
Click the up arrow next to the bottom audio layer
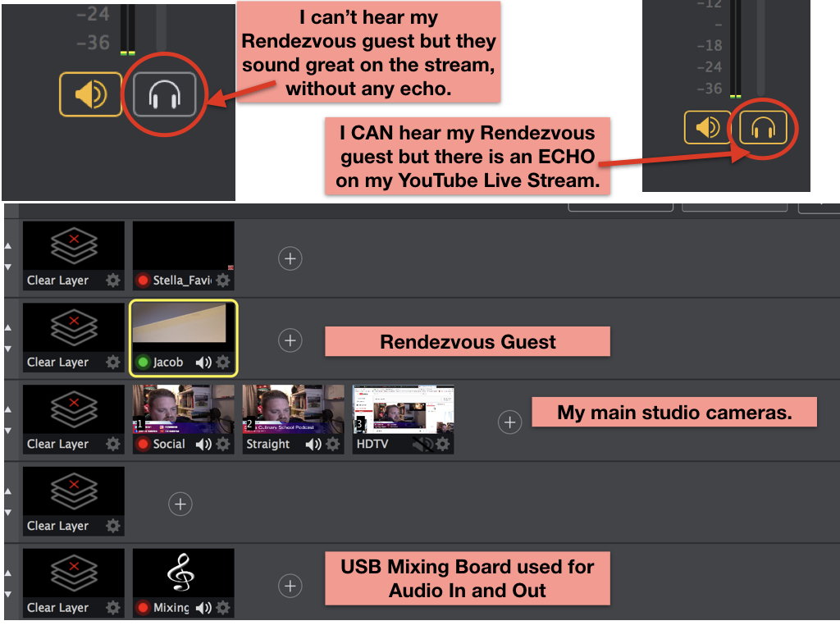7,574
